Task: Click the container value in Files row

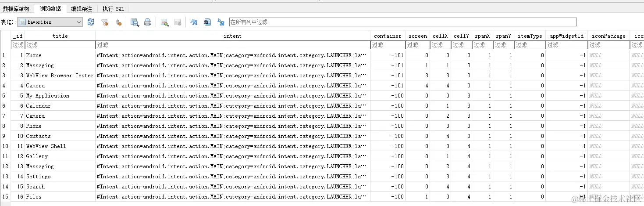Action: [x=388, y=197]
